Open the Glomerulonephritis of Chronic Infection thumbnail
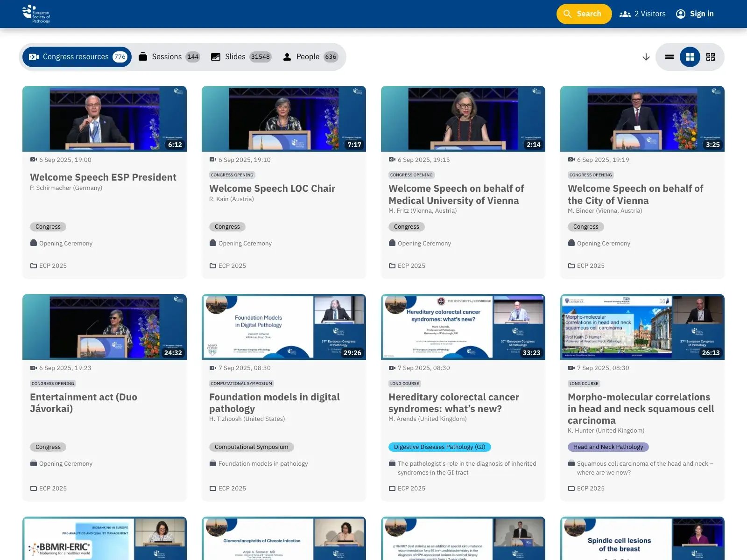Viewport: 747px width, 560px height. (x=284, y=538)
